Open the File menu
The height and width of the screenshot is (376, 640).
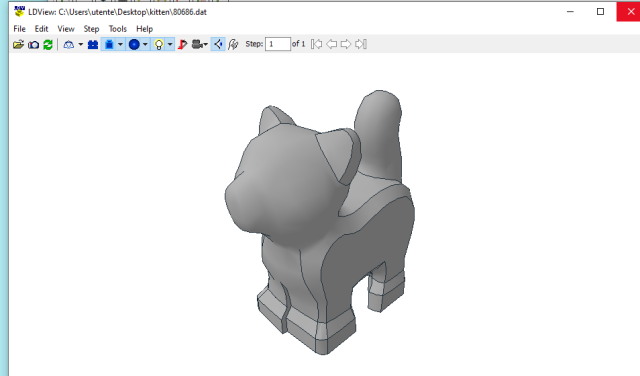click(x=19, y=29)
